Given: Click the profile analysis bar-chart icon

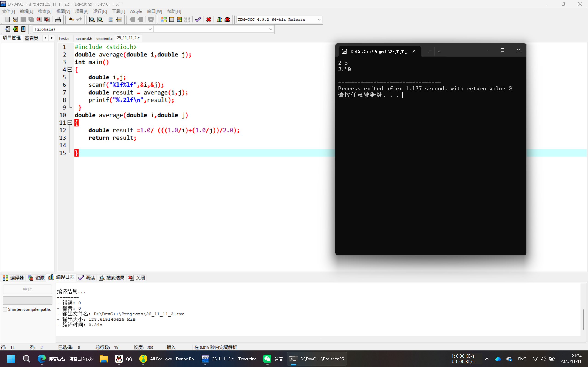Looking at the screenshot, I should tap(219, 19).
